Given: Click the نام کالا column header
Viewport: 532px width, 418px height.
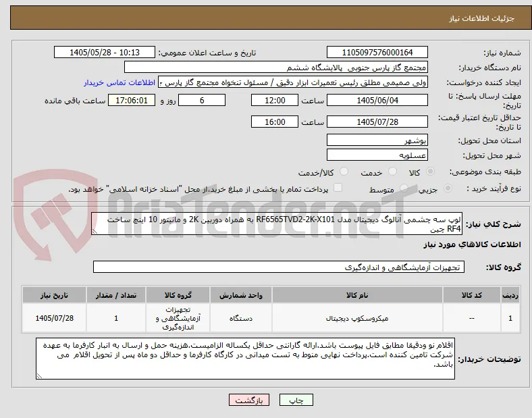Looking at the screenshot, I should (357, 295).
